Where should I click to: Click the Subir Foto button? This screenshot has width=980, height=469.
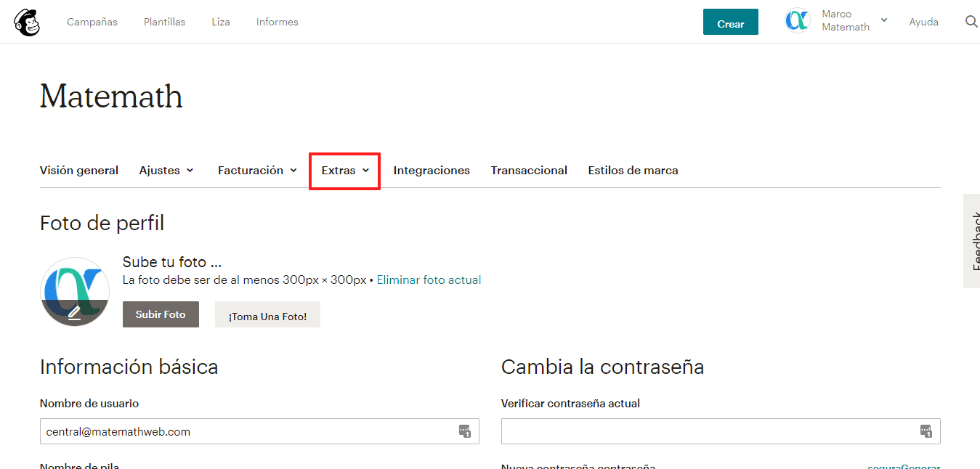(x=161, y=314)
